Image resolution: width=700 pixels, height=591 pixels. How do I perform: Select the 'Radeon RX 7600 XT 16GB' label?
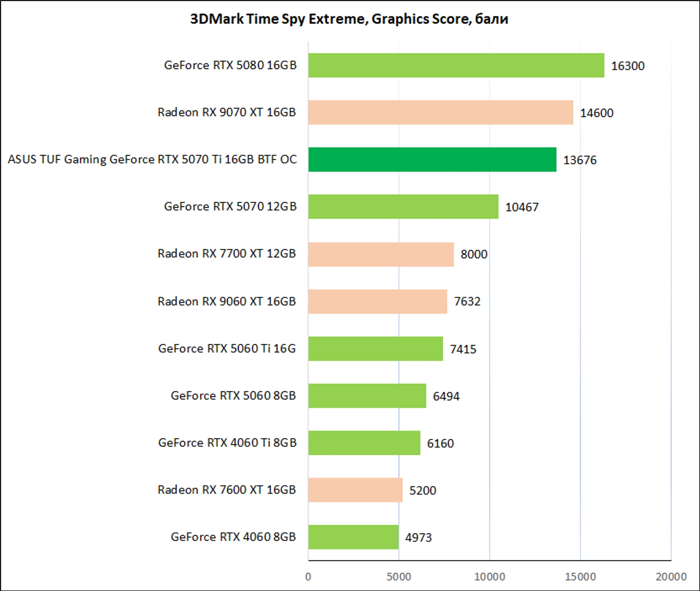point(226,490)
